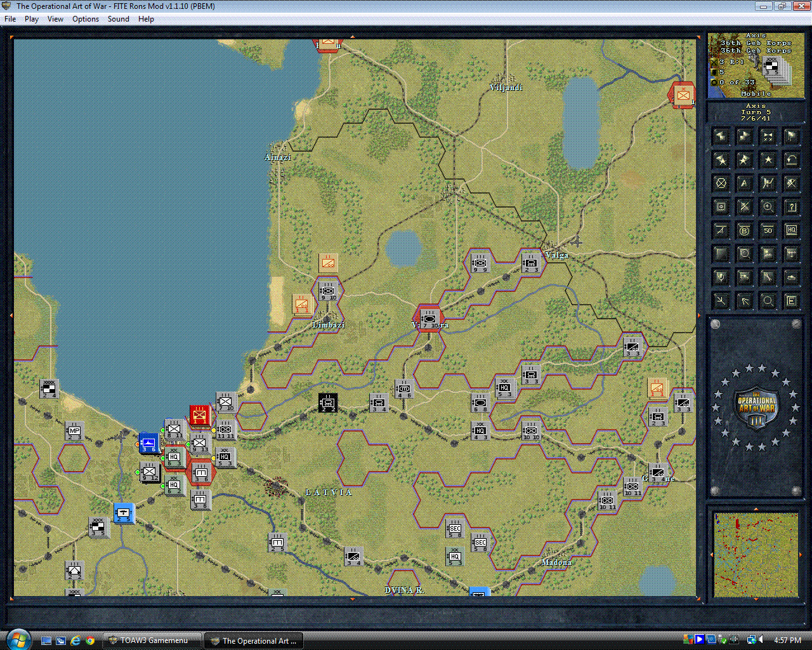Select the bombardment 'B' icon
Viewport: 812px width, 650px height.
pyautogui.click(x=744, y=230)
